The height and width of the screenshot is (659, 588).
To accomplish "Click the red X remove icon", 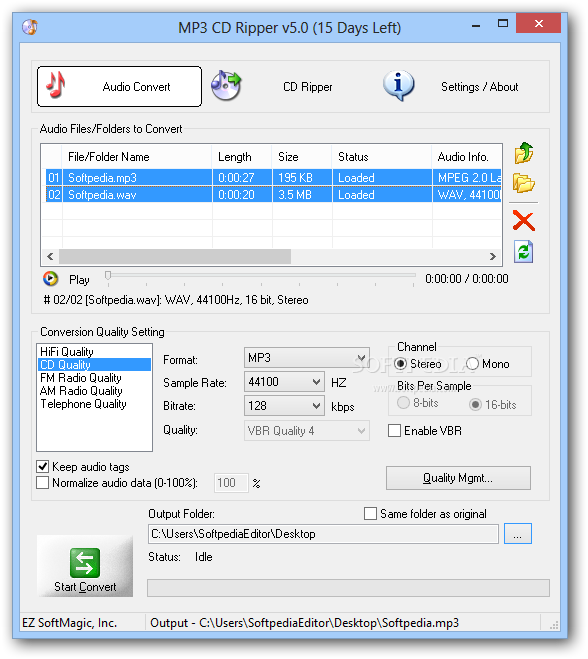I will 524,221.
